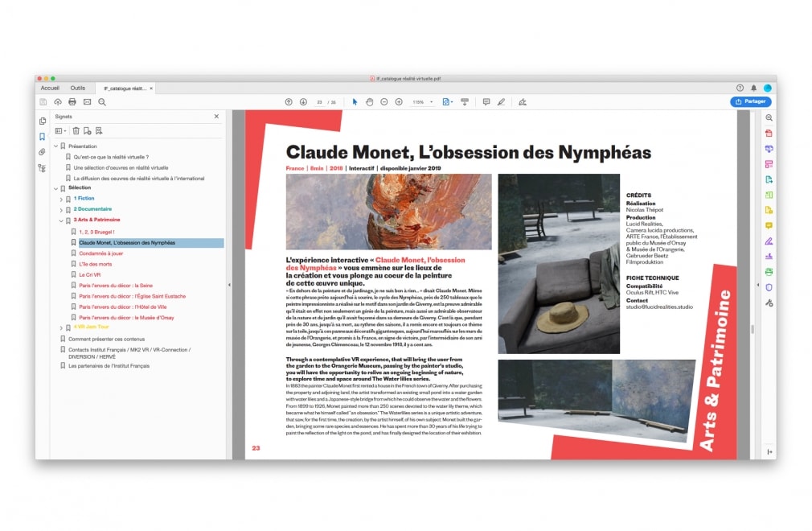Collapse the '3 Arts & Patrimoine' bookmark group
Screen dimensions: 812x531
tap(61, 220)
